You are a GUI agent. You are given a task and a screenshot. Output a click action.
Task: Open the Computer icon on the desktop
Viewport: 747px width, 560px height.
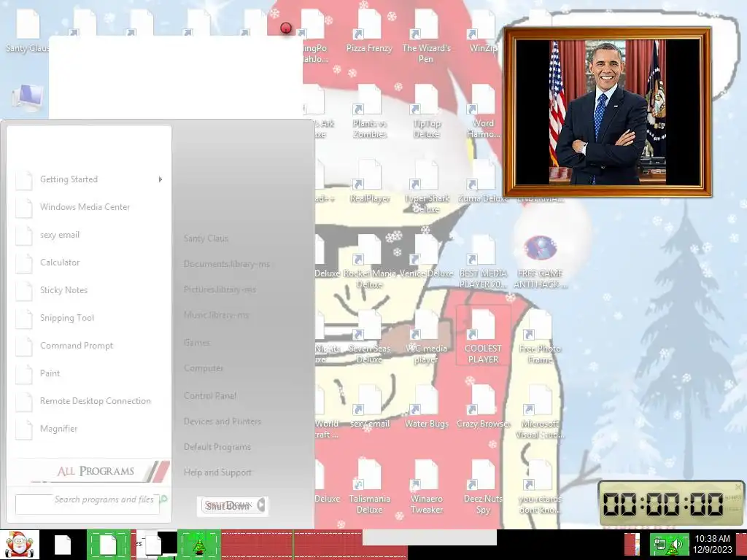[28, 98]
